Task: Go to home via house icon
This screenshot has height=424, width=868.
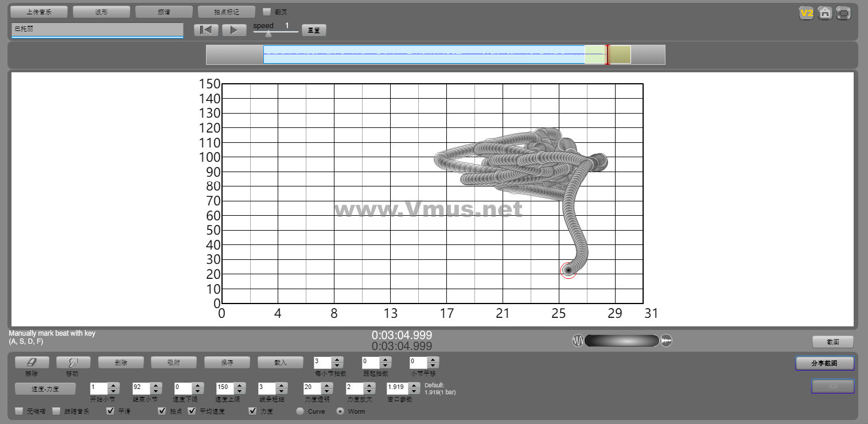Action: pyautogui.click(x=825, y=13)
